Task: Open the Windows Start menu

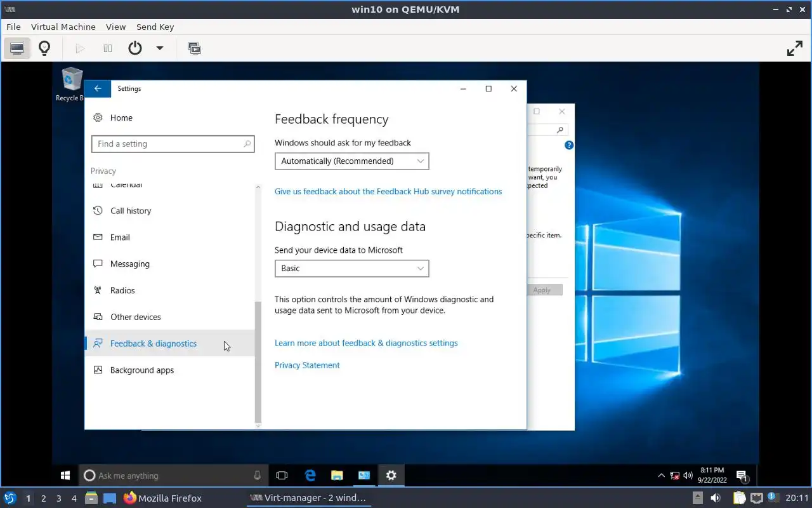Action: (65, 475)
